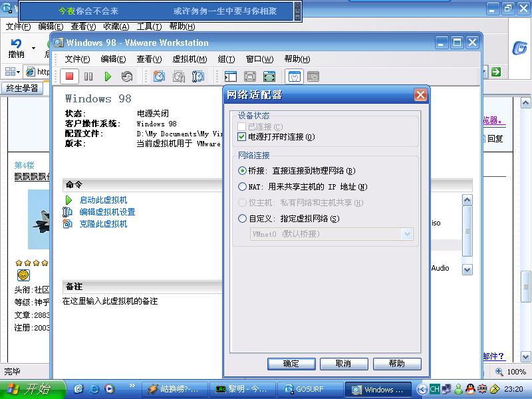The width and height of the screenshot is (532, 399).
Task: Click the Reset virtual machine icon
Action: (127, 76)
